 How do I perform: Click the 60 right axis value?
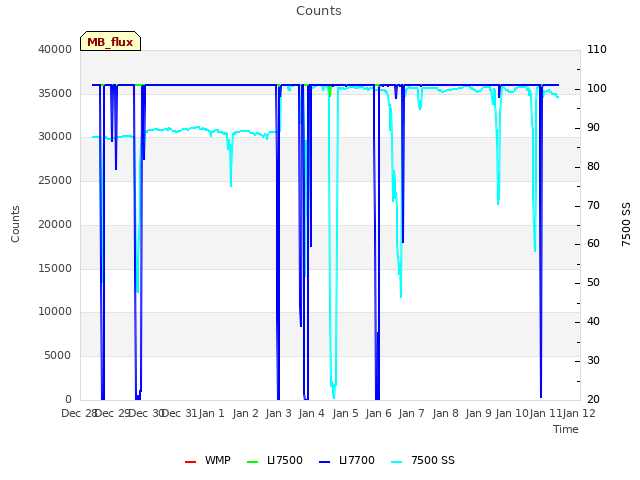coord(593,244)
